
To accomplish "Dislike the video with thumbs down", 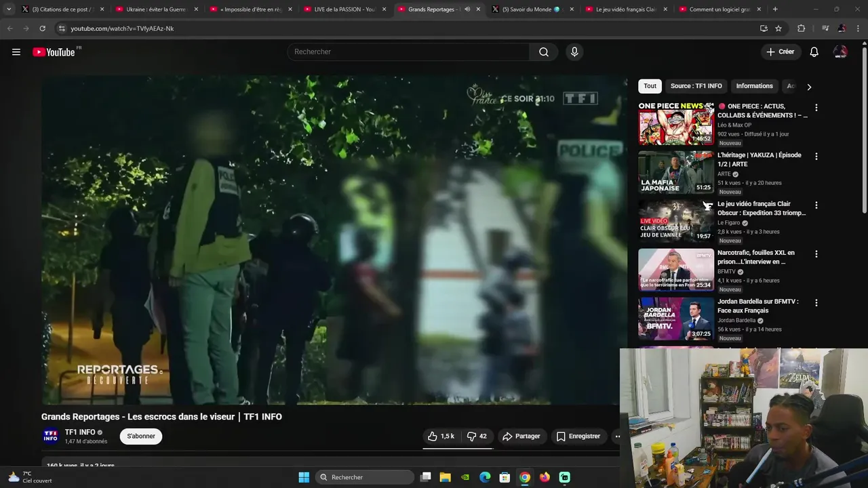I will coord(477,436).
